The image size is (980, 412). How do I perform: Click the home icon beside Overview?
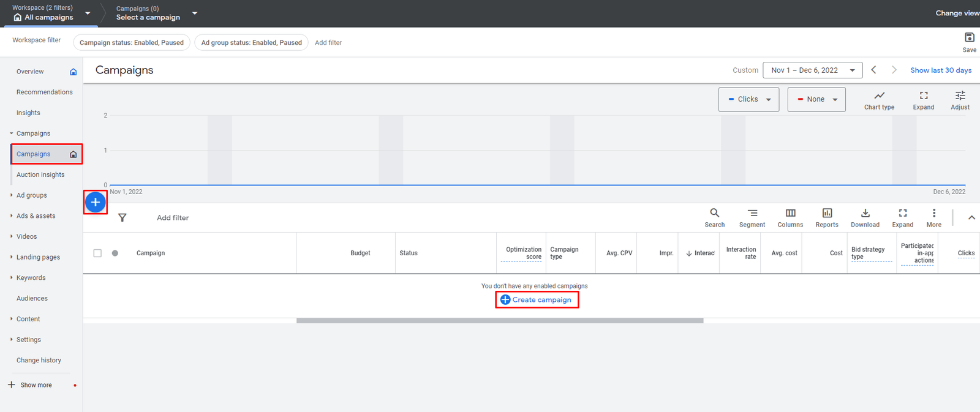73,72
